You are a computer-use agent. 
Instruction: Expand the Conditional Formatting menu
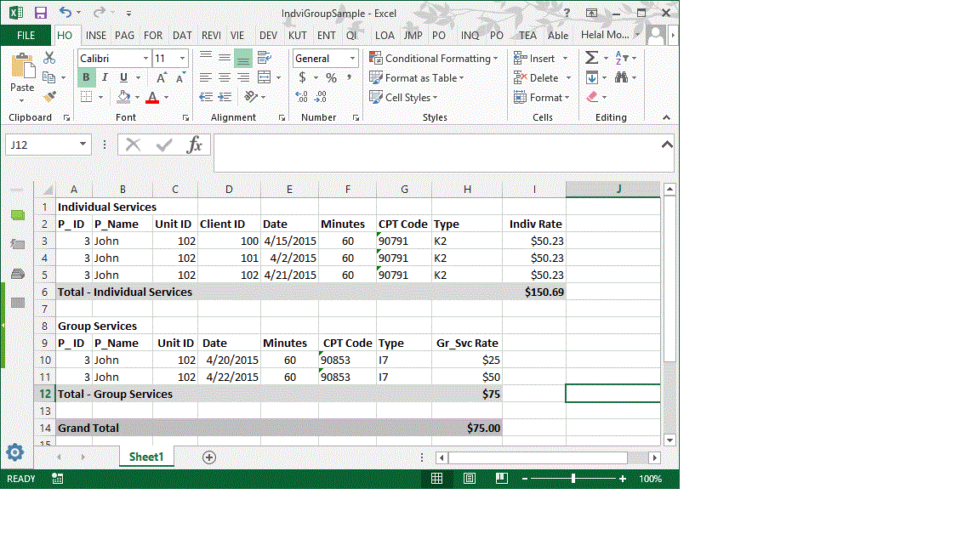pos(435,58)
